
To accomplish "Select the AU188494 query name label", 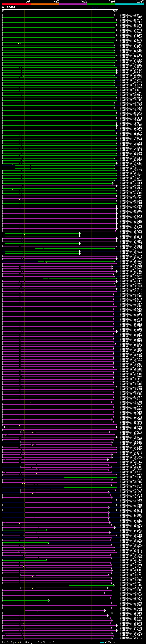I will [x=8, y=8].
